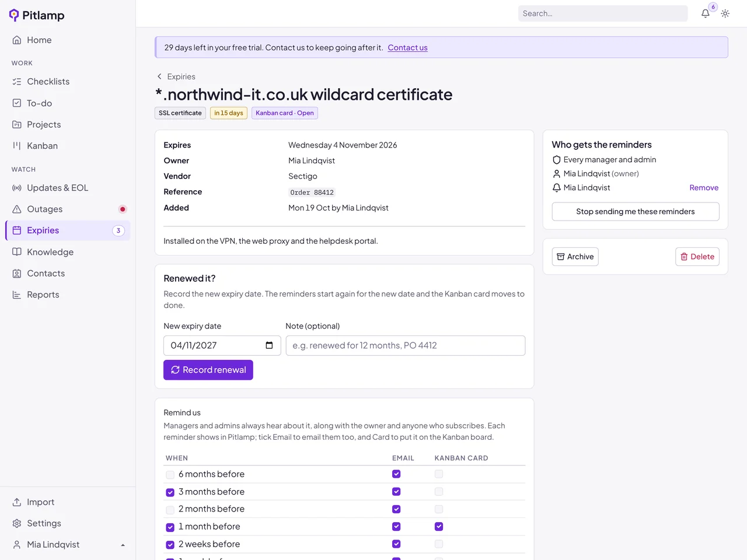747x560 pixels.
Task: Click the To-do checkbox icon
Action: click(x=17, y=103)
